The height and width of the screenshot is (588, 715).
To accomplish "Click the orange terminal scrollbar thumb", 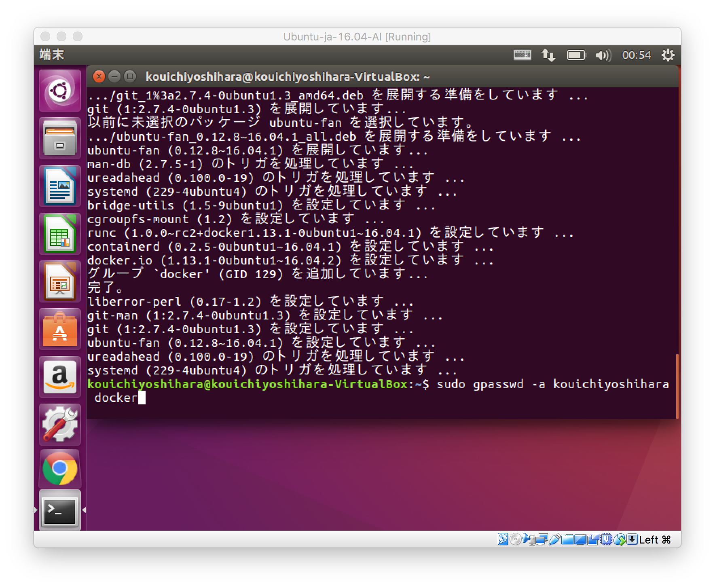I will click(677, 386).
